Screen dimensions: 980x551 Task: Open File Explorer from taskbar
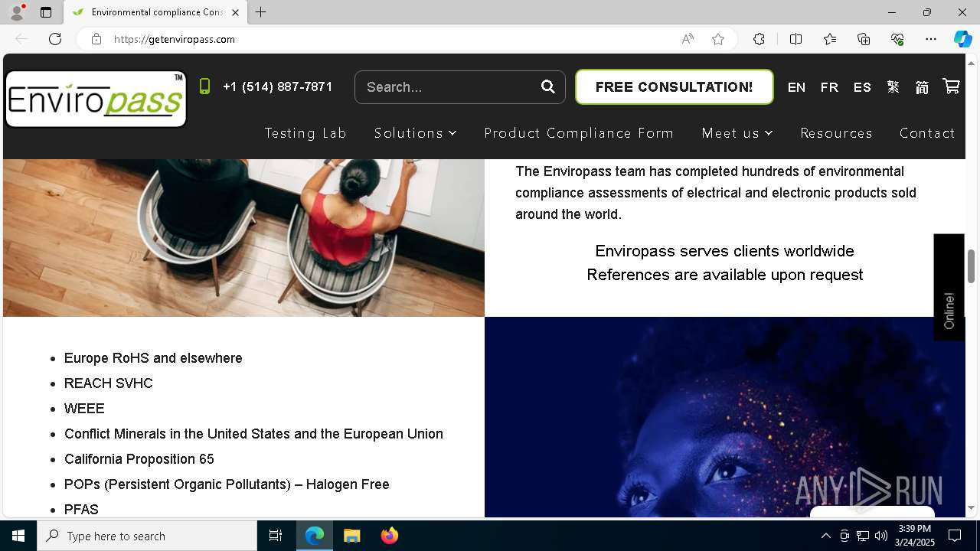pos(352,536)
